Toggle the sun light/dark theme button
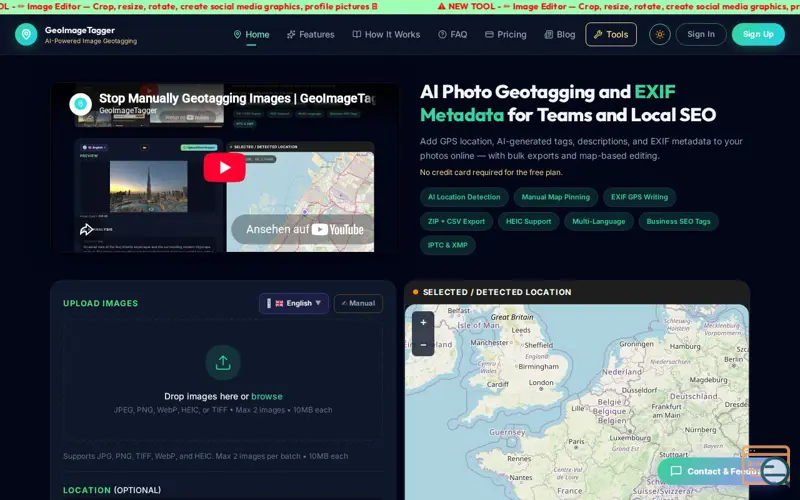 coord(660,35)
